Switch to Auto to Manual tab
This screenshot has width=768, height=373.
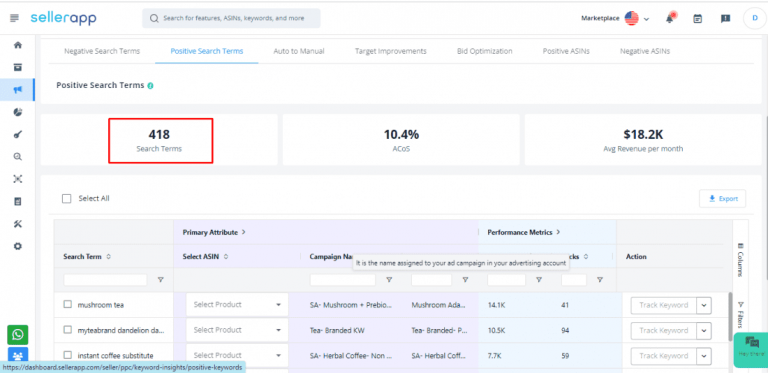pyautogui.click(x=299, y=51)
